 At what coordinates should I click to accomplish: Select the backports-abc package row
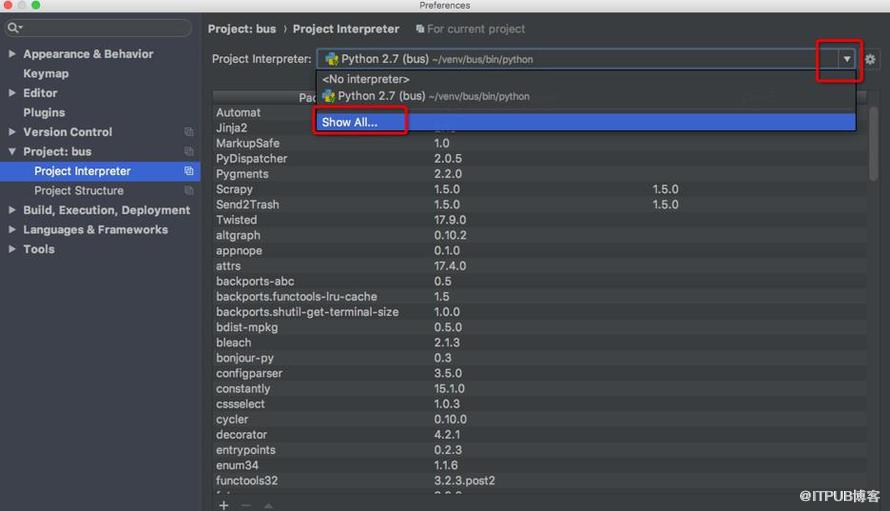pyautogui.click(x=539, y=281)
